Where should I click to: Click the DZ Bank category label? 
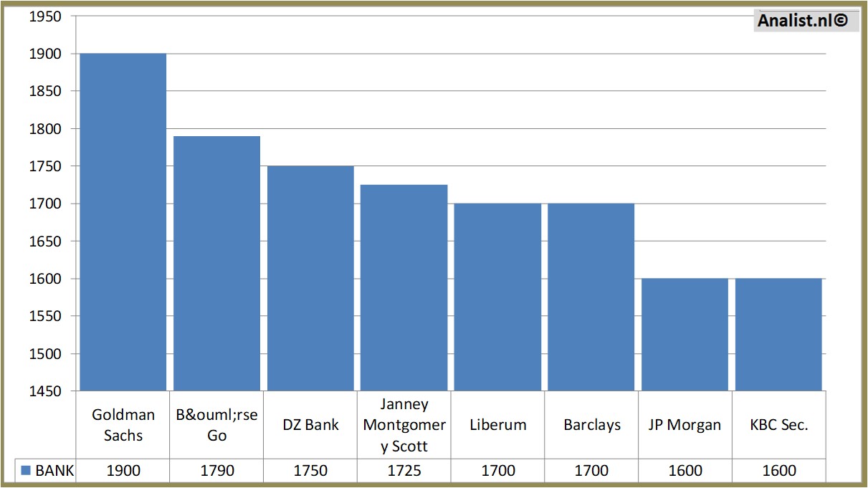[310, 424]
